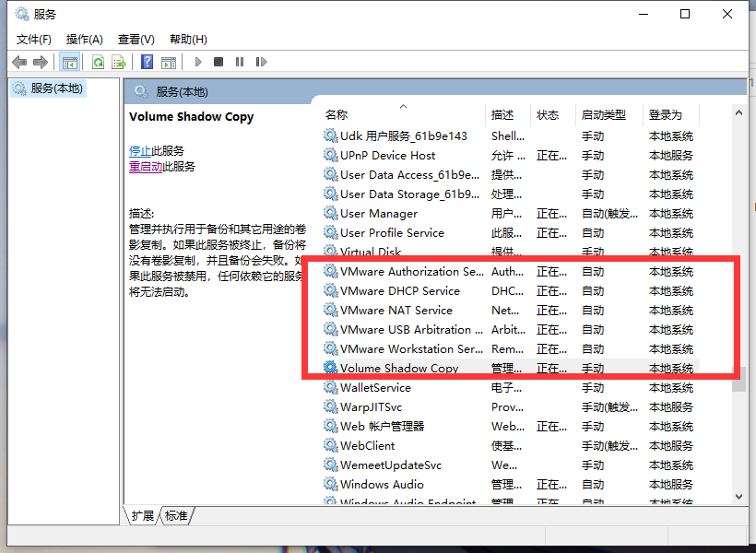Image resolution: width=756 pixels, height=553 pixels.
Task: Start service with the toolbar play icon
Action: 197,62
